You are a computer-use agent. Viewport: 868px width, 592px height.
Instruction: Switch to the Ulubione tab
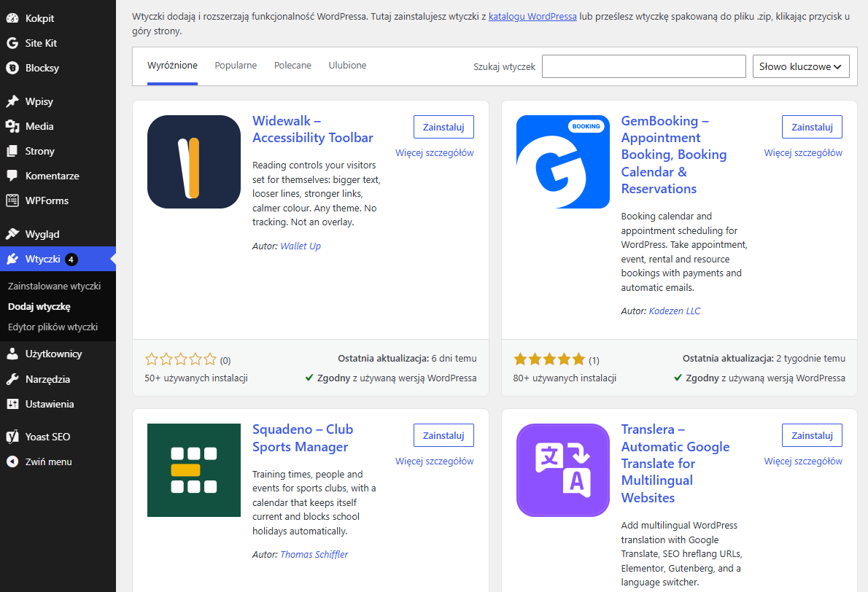tap(348, 66)
